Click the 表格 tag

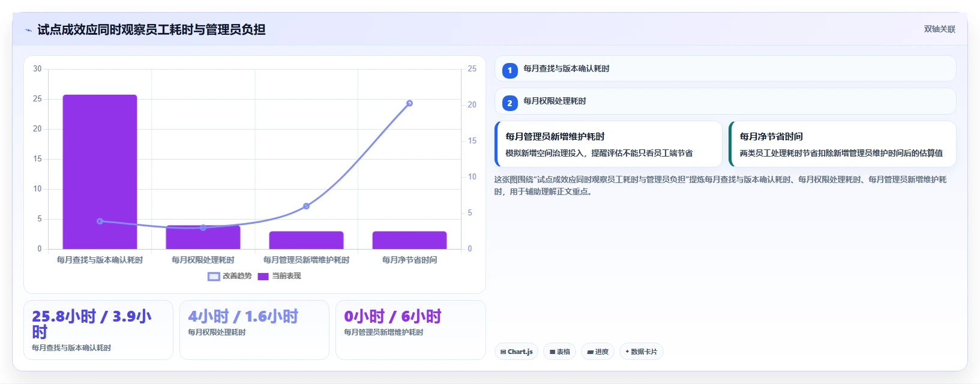pos(560,352)
